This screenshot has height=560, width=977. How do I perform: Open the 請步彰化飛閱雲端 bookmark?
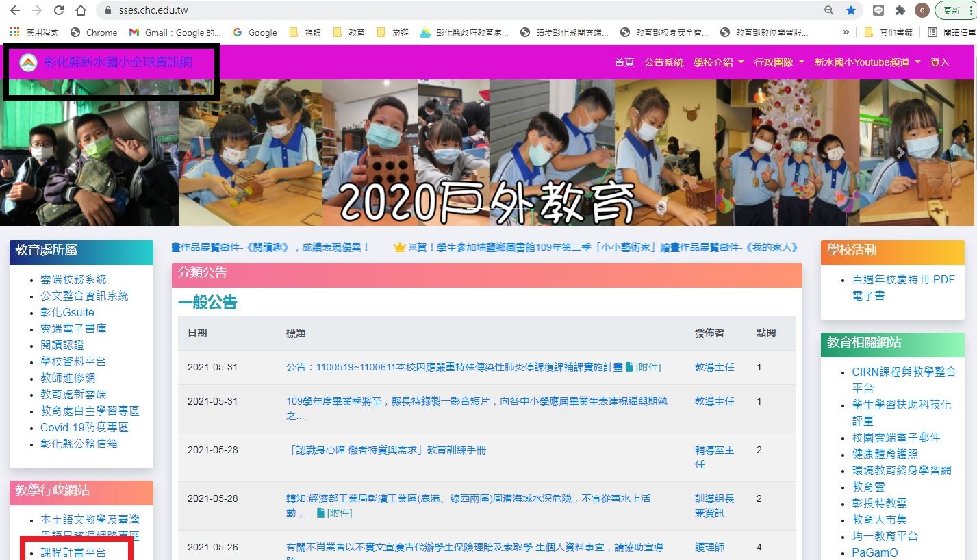point(565,32)
